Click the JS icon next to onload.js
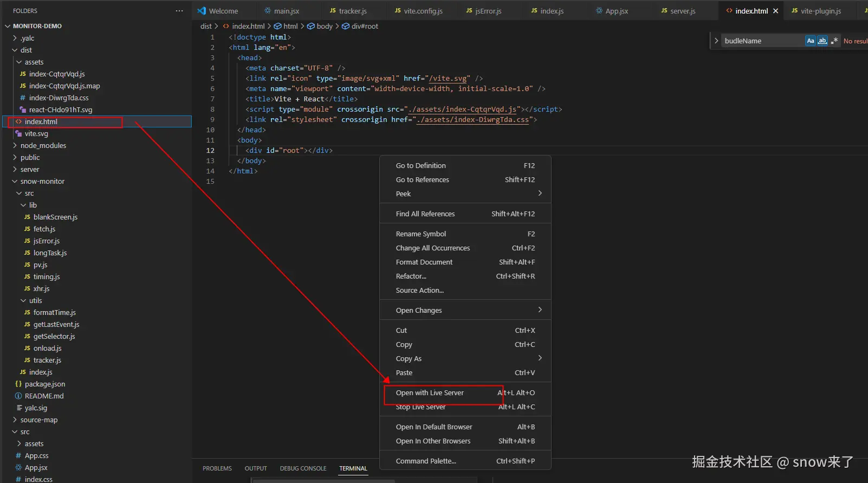This screenshot has width=868, height=483. click(x=27, y=348)
